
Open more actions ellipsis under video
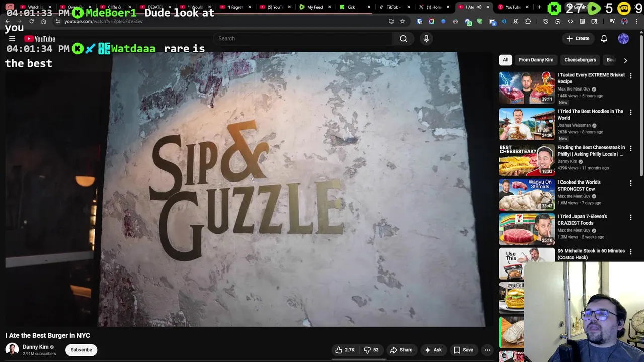click(x=487, y=350)
